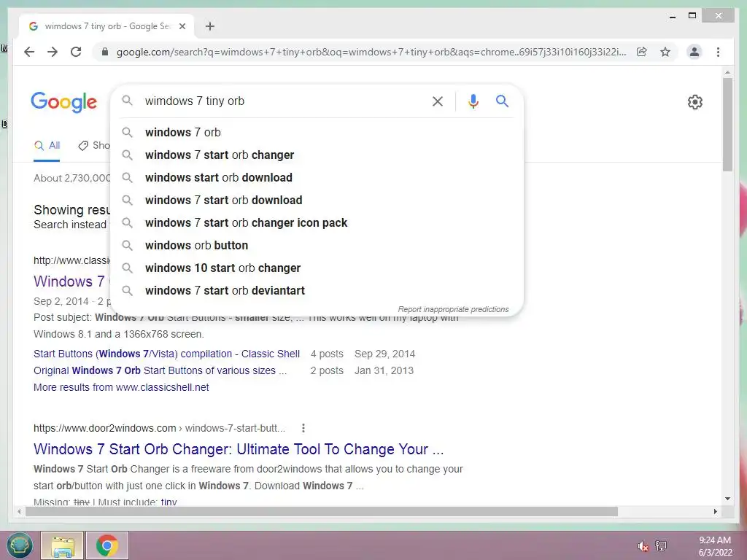Open 'Windows 7 Start Orb Changer' result
This screenshot has height=560, width=747.
(239, 449)
